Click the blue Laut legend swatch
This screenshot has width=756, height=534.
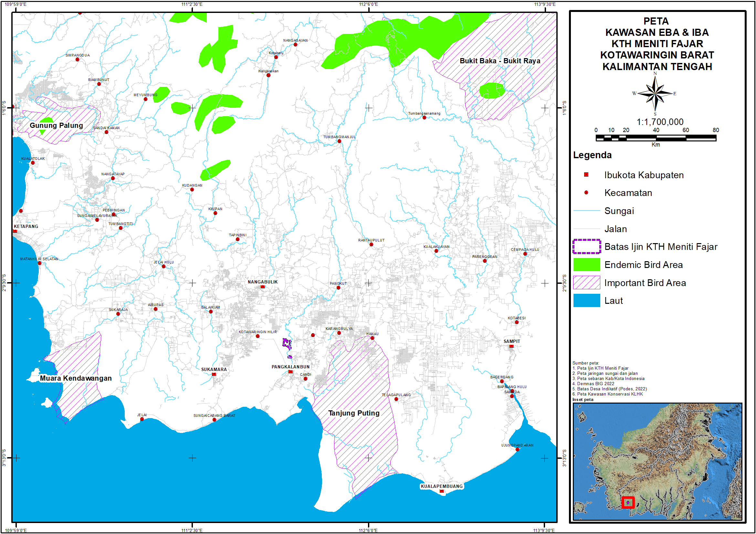586,300
